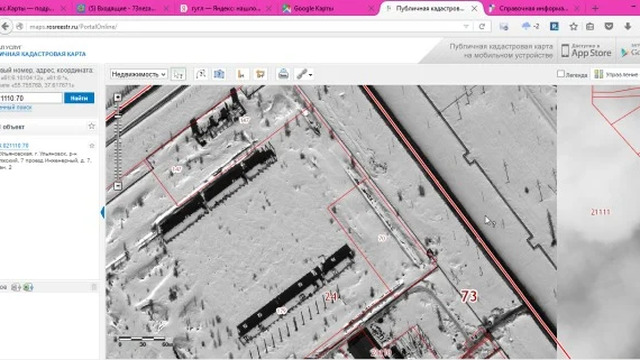Select the identify pointer tool
Viewport: 640px width, 360px height.
point(178,74)
